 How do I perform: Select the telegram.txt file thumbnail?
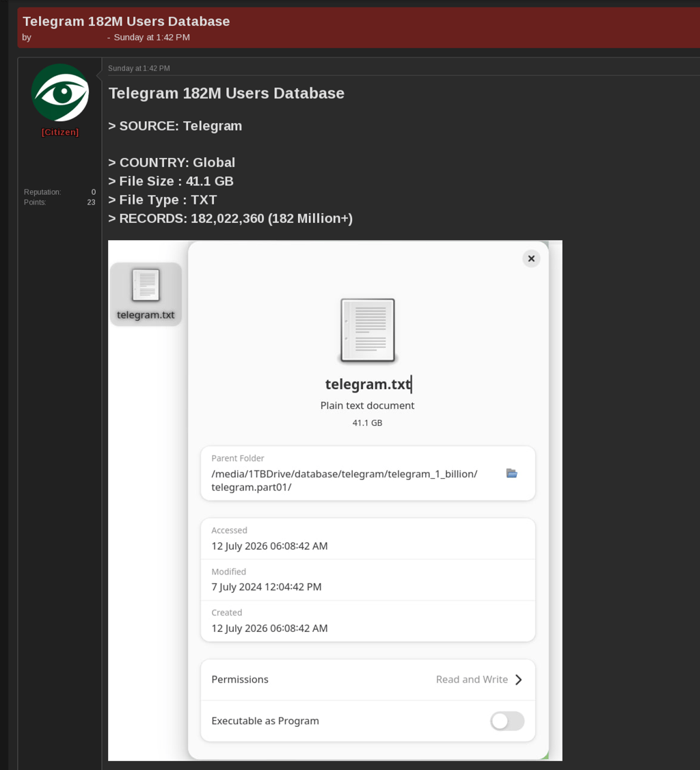146,294
